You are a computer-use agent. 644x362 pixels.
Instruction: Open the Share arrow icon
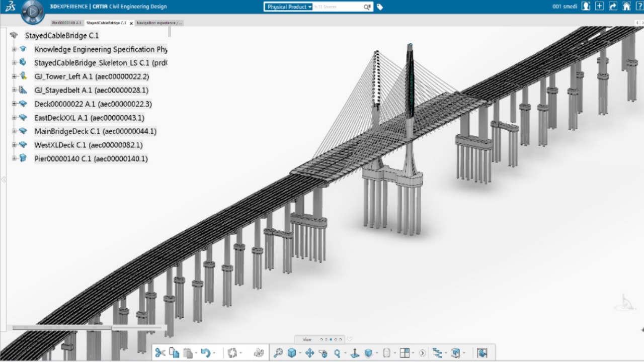point(613,7)
